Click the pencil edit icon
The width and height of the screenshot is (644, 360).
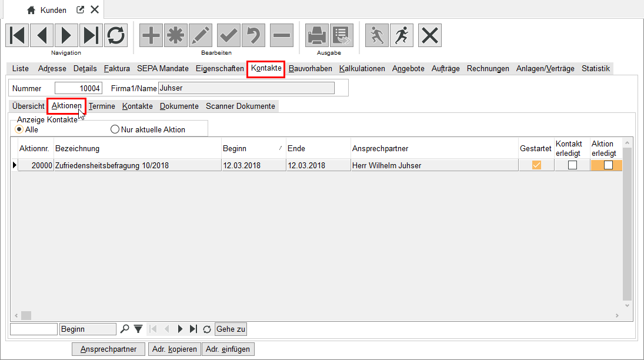coord(201,36)
